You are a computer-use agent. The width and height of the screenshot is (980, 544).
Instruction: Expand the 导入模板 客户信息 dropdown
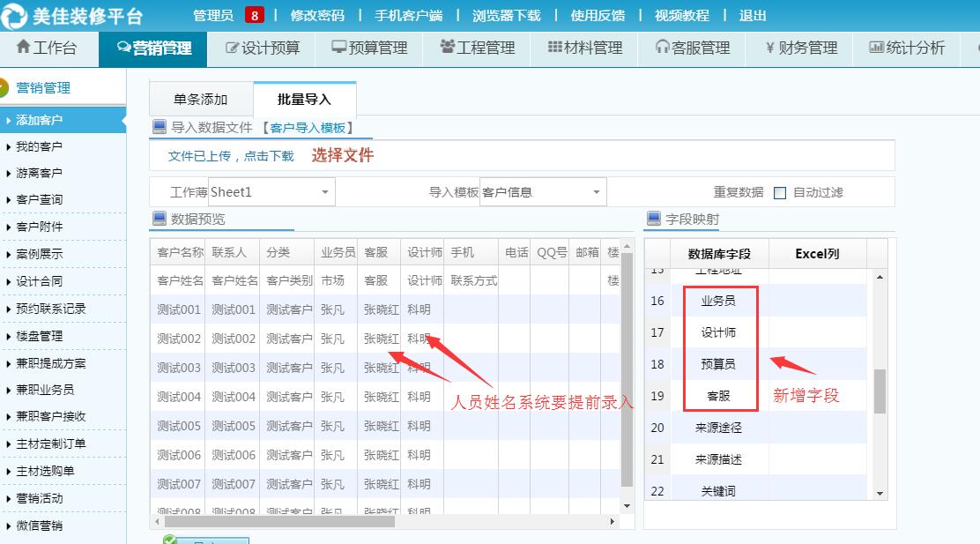[595, 191]
